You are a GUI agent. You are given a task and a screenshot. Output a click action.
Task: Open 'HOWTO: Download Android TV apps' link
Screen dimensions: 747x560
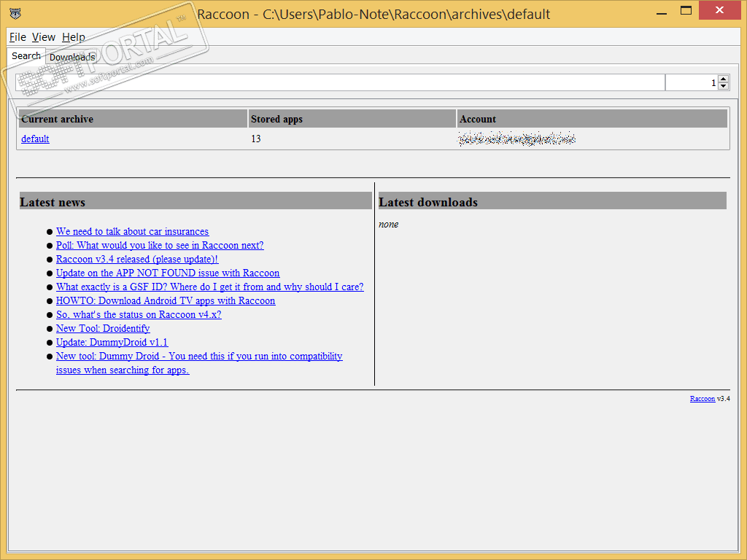166,300
